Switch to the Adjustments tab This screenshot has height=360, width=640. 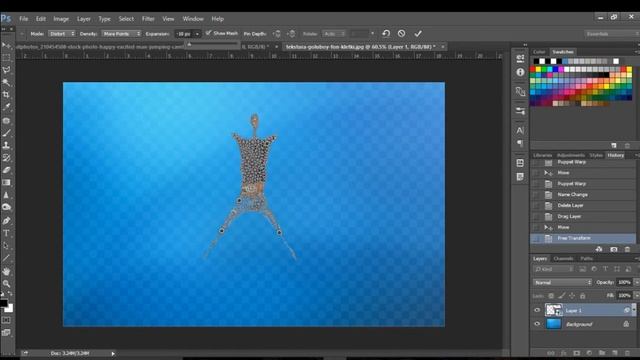[x=571, y=155]
